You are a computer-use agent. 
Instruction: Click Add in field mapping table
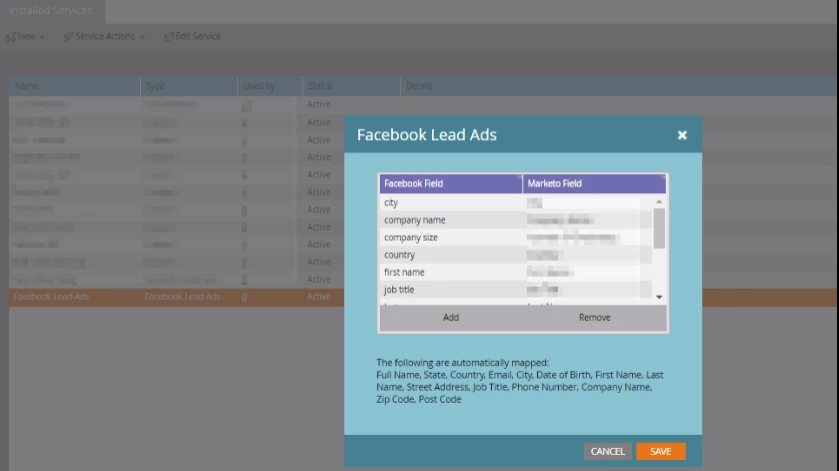point(451,317)
